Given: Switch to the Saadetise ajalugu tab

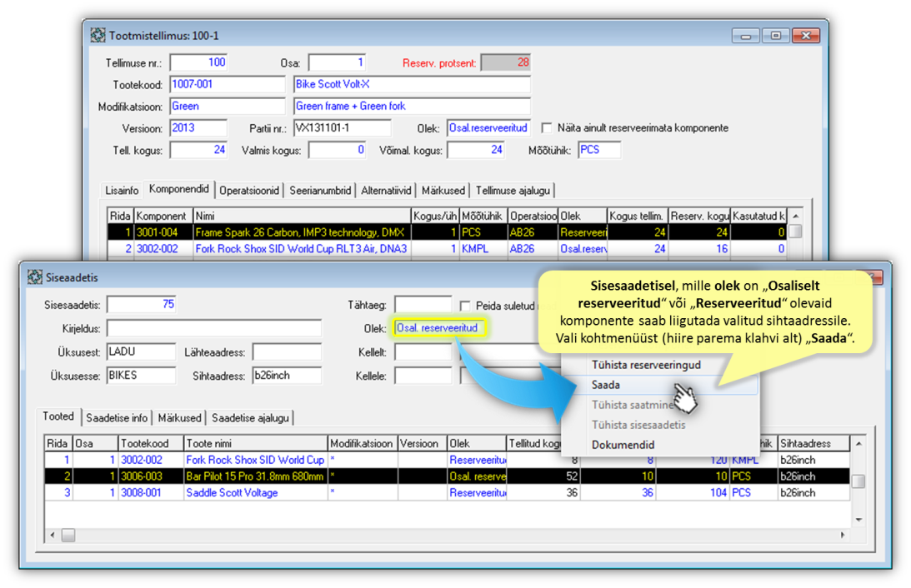Looking at the screenshot, I should (x=250, y=418).
